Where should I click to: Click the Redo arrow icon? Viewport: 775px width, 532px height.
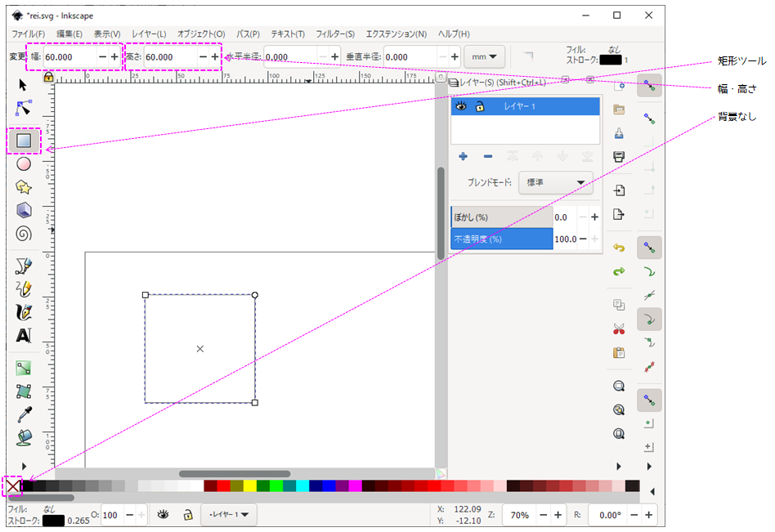(619, 271)
